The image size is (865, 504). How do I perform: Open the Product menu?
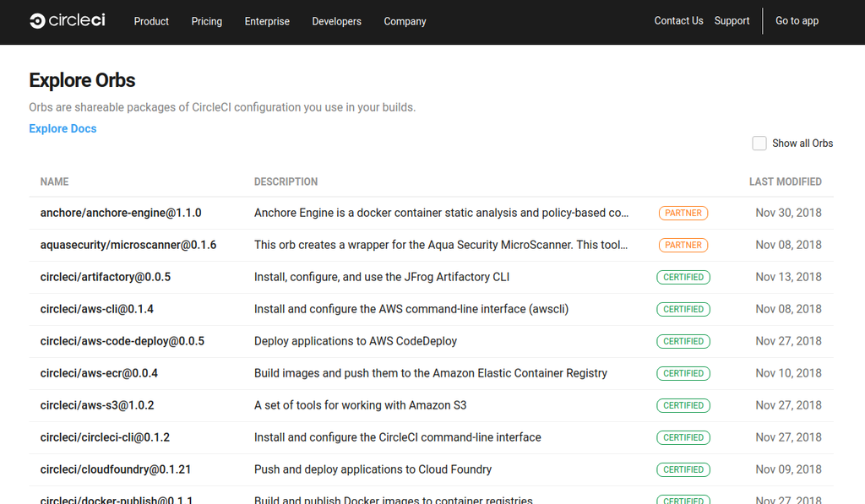click(x=151, y=21)
